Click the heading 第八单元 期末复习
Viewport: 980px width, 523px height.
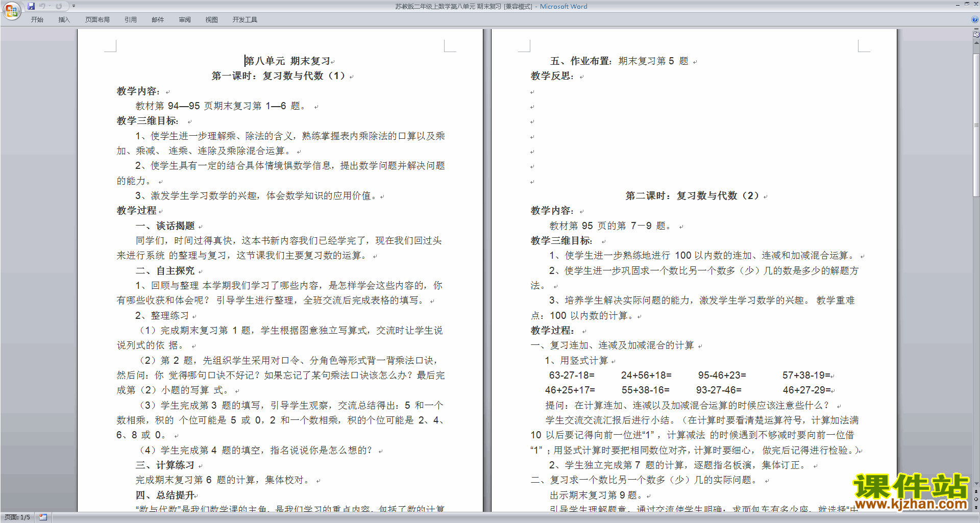point(287,61)
